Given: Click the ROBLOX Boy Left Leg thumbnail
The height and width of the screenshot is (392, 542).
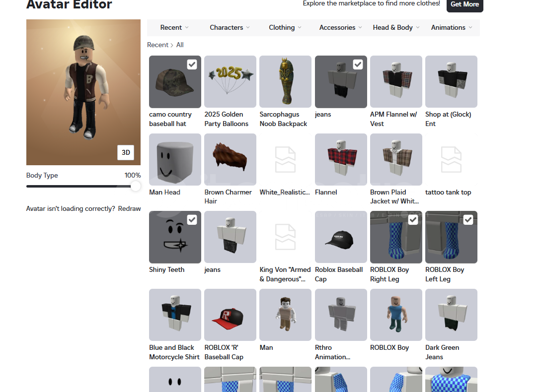Looking at the screenshot, I should (451, 237).
